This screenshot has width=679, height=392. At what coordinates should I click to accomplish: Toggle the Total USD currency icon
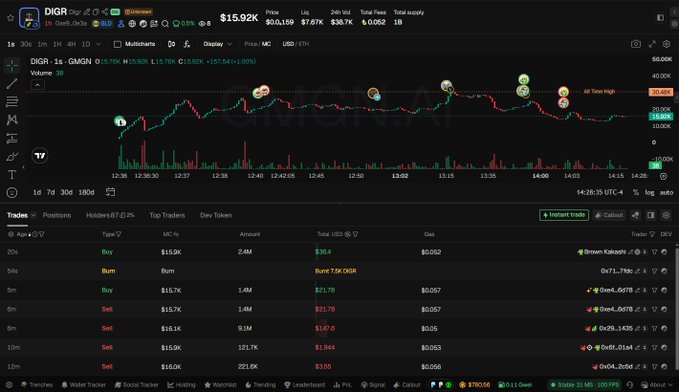[347, 234]
